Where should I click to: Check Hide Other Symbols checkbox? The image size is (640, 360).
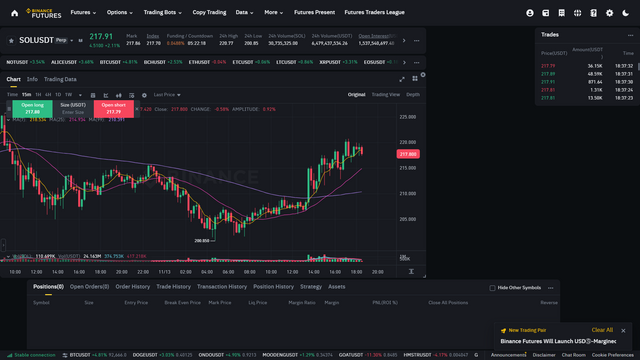tap(492, 288)
